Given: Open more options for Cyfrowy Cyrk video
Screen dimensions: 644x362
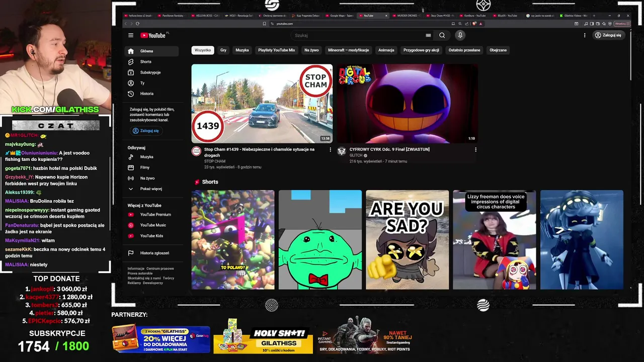Looking at the screenshot, I should (475, 150).
